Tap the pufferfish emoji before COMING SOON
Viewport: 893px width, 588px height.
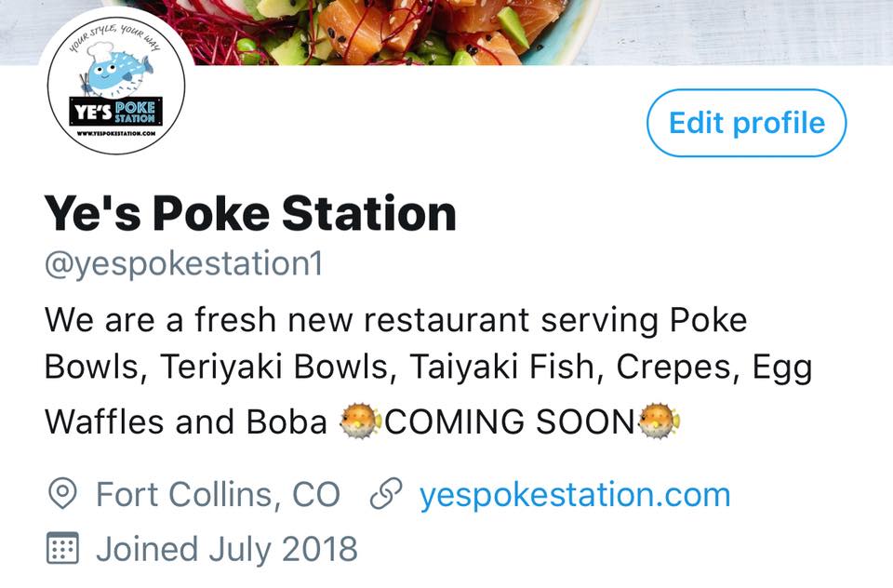[x=361, y=421]
